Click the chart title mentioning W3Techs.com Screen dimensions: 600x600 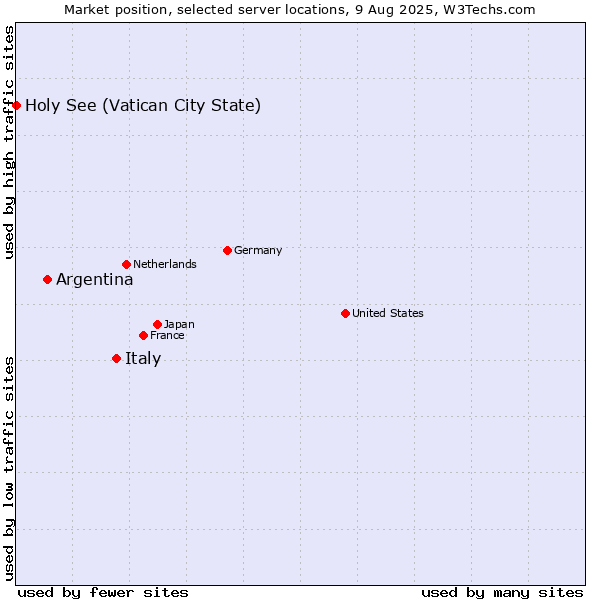(300, 10)
